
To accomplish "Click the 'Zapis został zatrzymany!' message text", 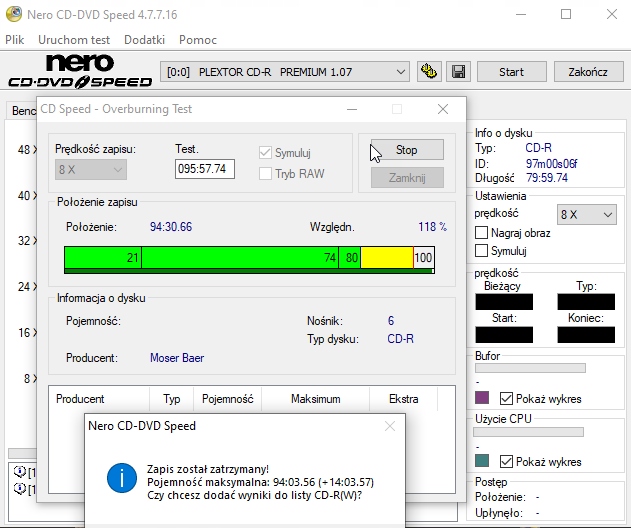I will pos(208,469).
